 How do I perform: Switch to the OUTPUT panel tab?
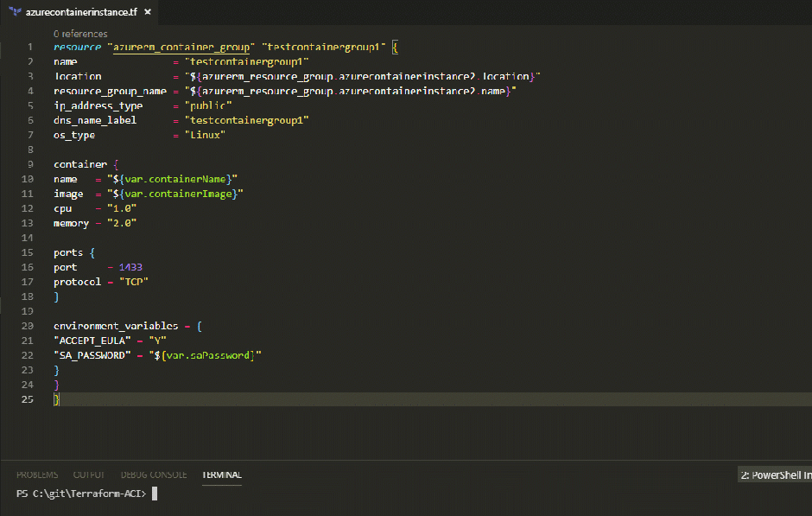(89, 475)
